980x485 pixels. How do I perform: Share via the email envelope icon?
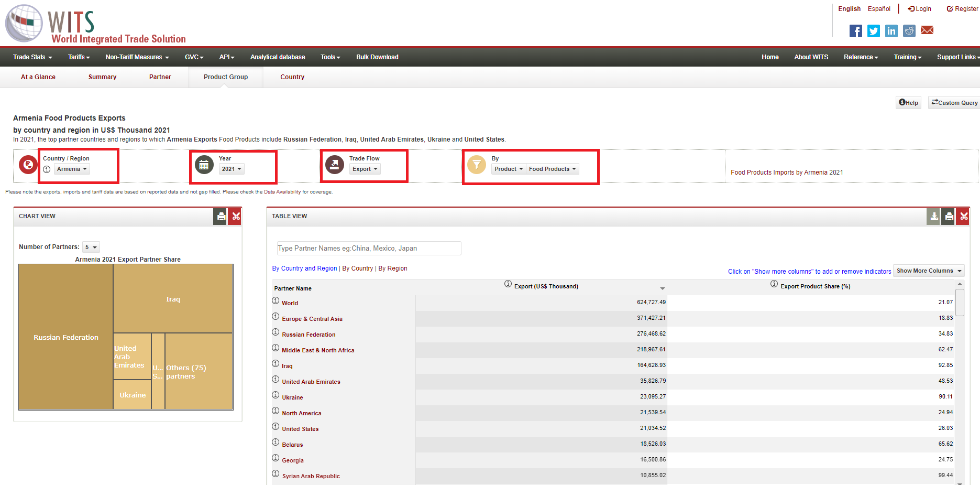(927, 30)
